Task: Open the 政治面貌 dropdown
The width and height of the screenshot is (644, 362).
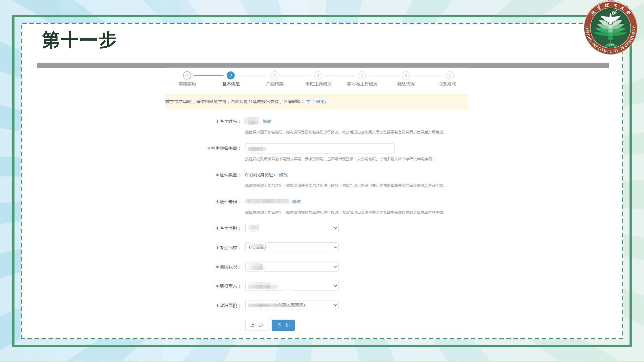Action: coord(292,305)
